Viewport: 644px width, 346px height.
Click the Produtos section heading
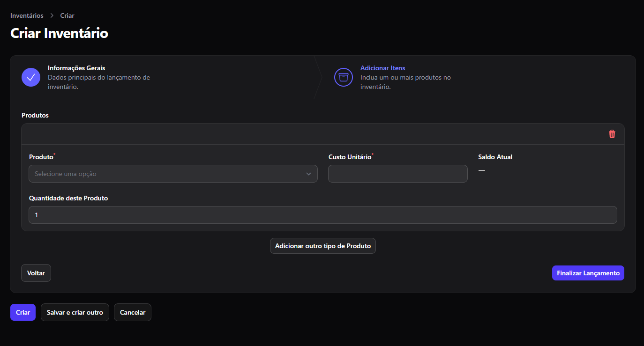coord(35,115)
